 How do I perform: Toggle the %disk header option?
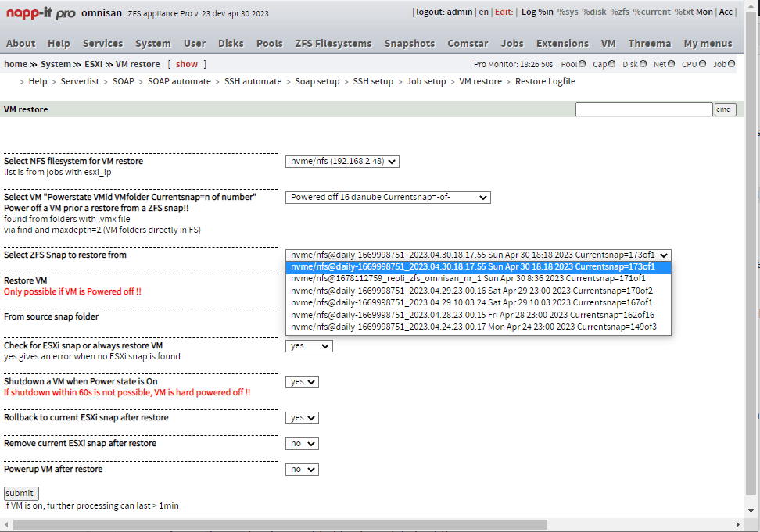coord(594,12)
